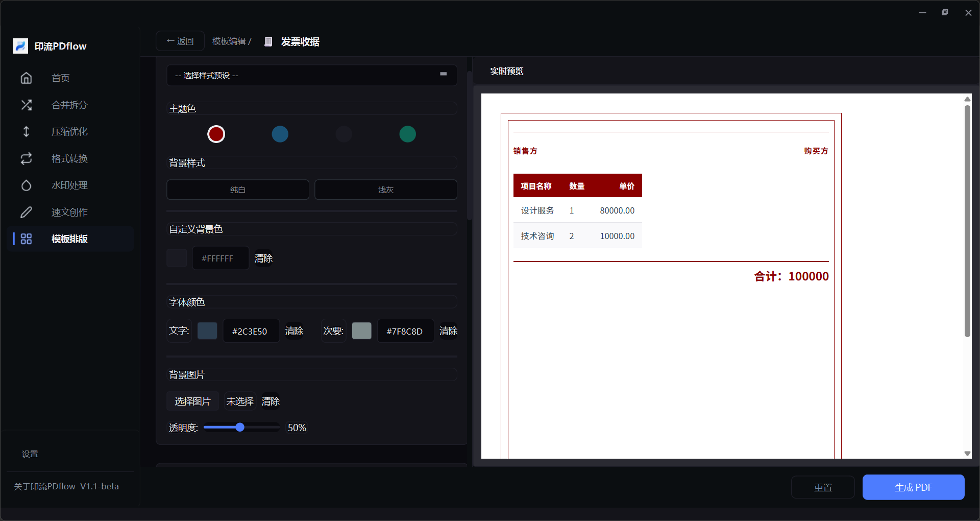Adjust the 透明度 slider handle
This screenshot has width=980, height=521.
coord(240,427)
